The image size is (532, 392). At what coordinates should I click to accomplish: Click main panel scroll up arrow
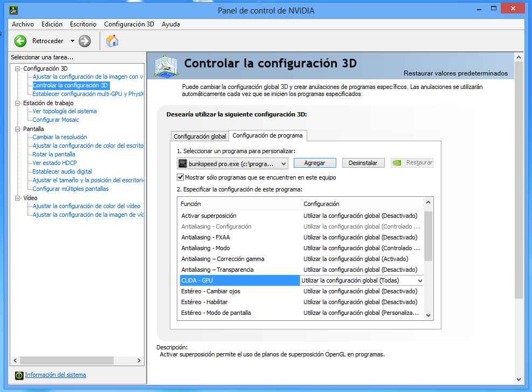(519, 57)
